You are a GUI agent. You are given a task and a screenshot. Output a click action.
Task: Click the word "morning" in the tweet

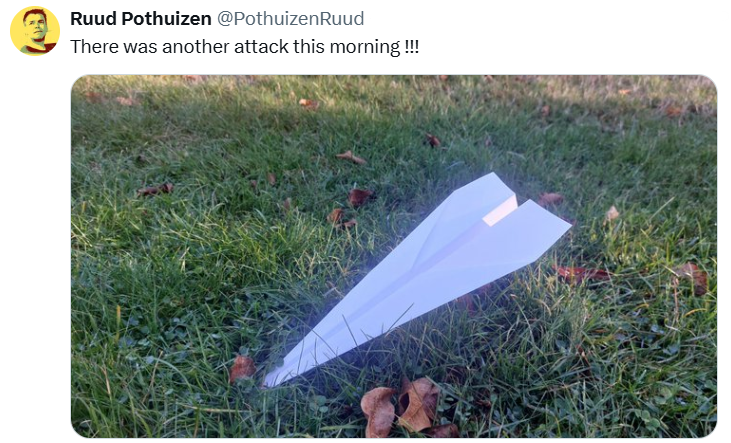pyautogui.click(x=365, y=47)
